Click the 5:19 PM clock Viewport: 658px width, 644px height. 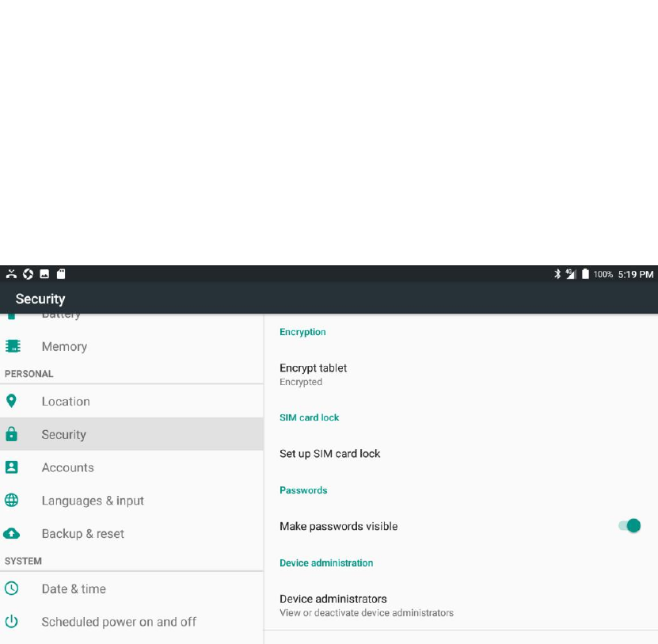click(x=635, y=274)
